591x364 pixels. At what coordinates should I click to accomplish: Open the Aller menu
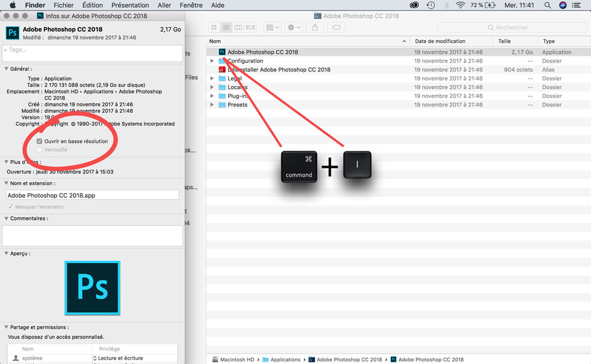[164, 5]
